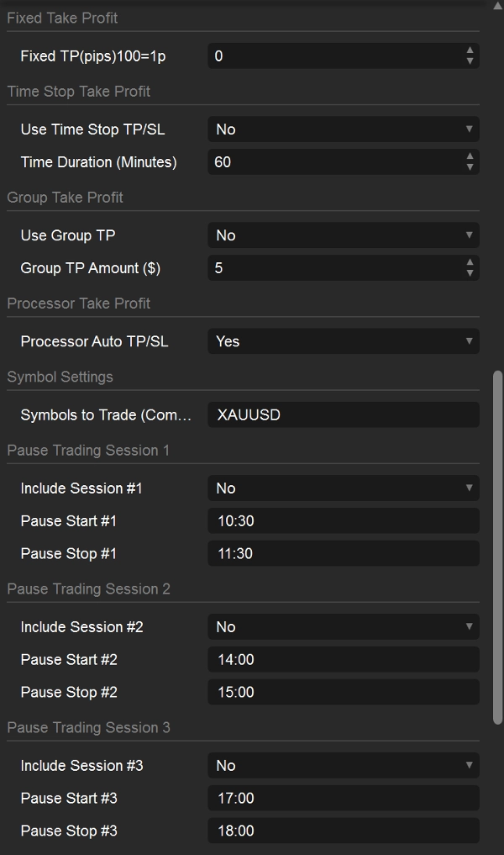Decrement the Fixed TP(pips) value
The width and height of the screenshot is (504, 855).
tap(470, 61)
